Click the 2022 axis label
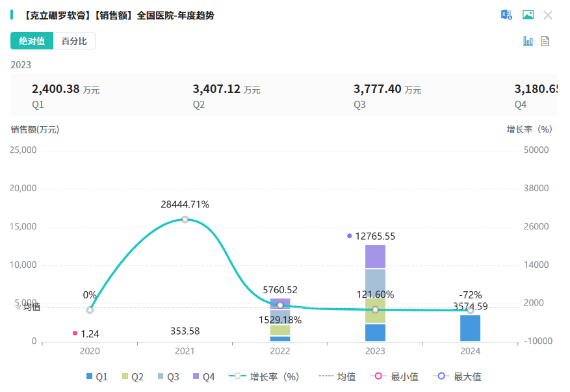 pyautogui.click(x=280, y=351)
